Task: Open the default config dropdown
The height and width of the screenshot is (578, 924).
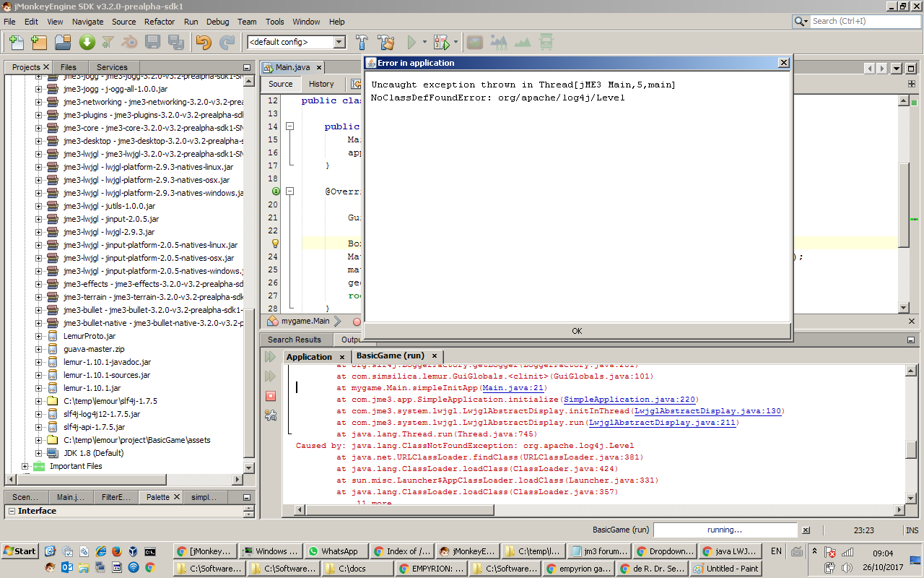Action: [339, 42]
